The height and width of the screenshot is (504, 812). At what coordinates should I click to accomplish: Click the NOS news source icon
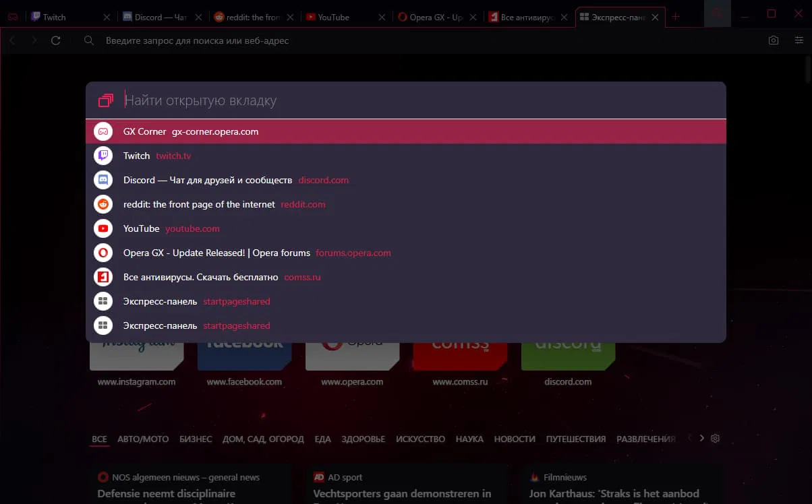pyautogui.click(x=103, y=477)
